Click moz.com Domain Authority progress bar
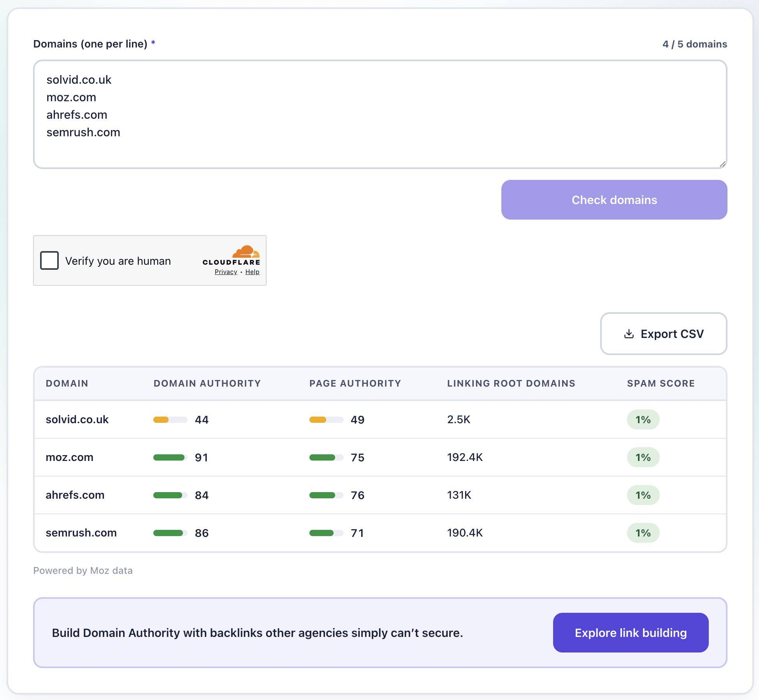 170,457
